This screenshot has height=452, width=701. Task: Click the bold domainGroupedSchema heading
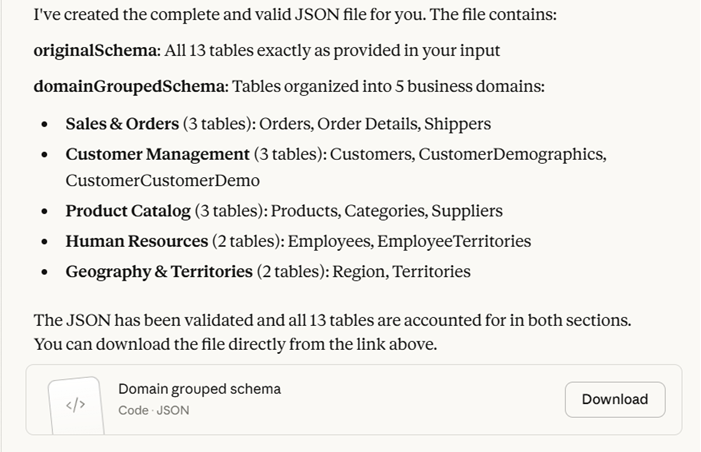(x=130, y=86)
